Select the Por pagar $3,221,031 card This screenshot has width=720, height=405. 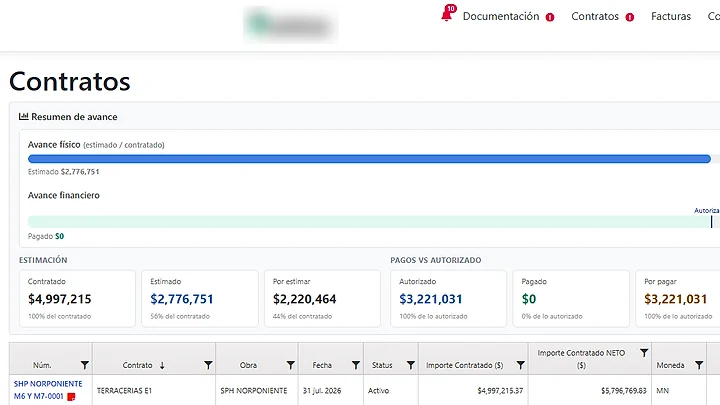(678, 298)
